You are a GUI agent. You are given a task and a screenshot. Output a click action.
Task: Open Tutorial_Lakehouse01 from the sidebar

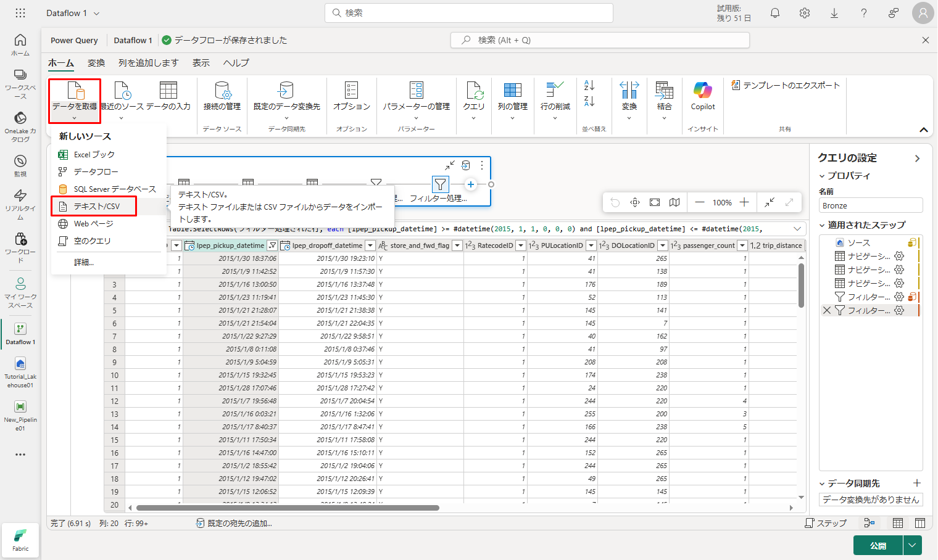pos(20,373)
